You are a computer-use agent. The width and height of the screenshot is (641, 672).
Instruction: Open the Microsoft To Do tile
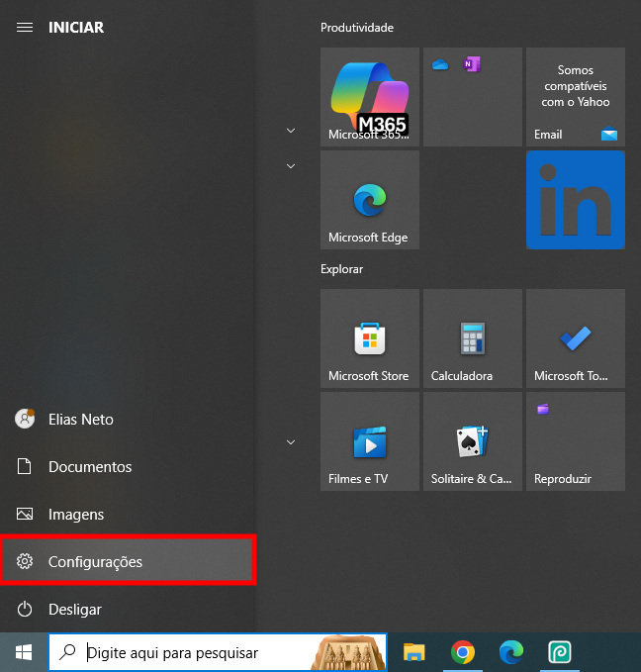point(575,338)
